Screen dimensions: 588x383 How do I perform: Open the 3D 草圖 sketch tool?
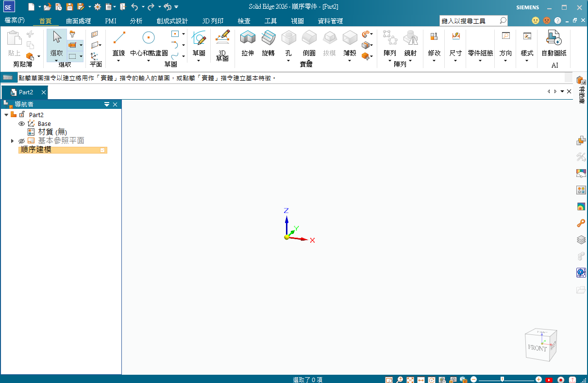[x=222, y=38]
